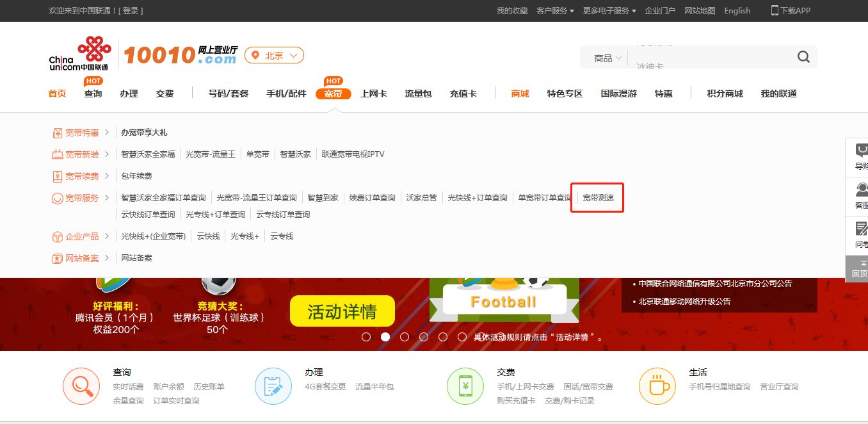Viewport: 868px width, 424px height.
Task: Open the 客户服务 dropdown menu
Action: (x=556, y=10)
